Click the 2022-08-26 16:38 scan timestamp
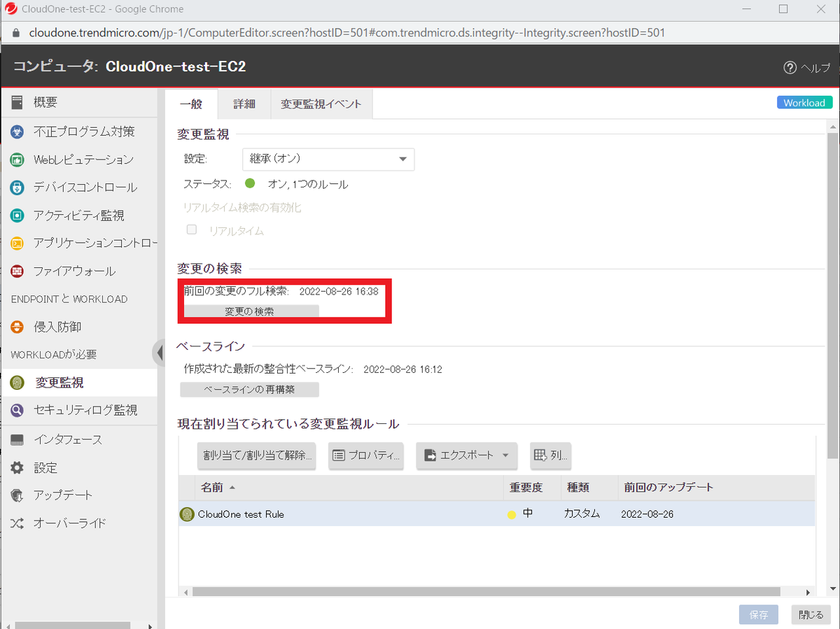840x629 pixels. [x=339, y=292]
